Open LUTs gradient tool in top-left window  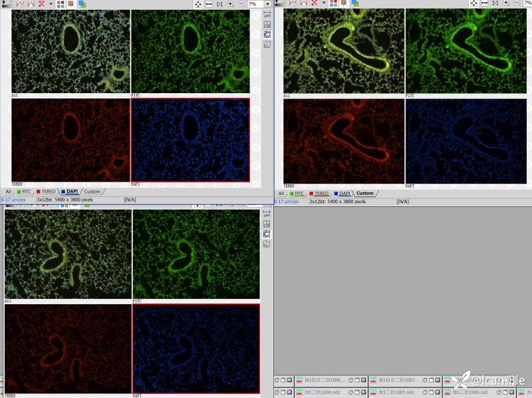tap(7, 4)
